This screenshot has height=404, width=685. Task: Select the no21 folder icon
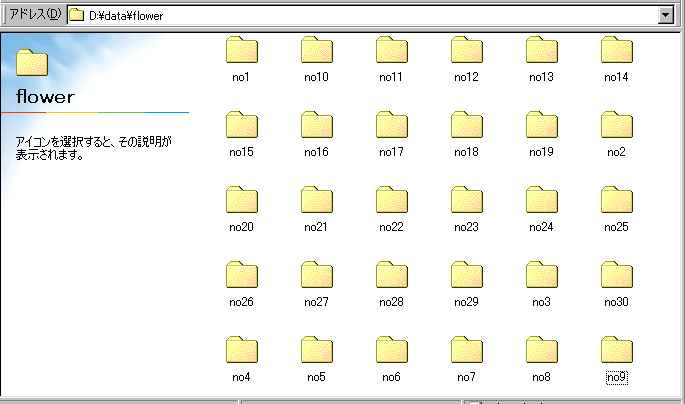click(x=317, y=200)
